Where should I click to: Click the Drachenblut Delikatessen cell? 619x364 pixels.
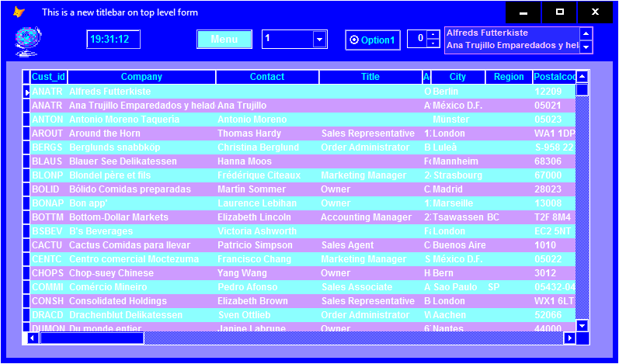click(141, 315)
